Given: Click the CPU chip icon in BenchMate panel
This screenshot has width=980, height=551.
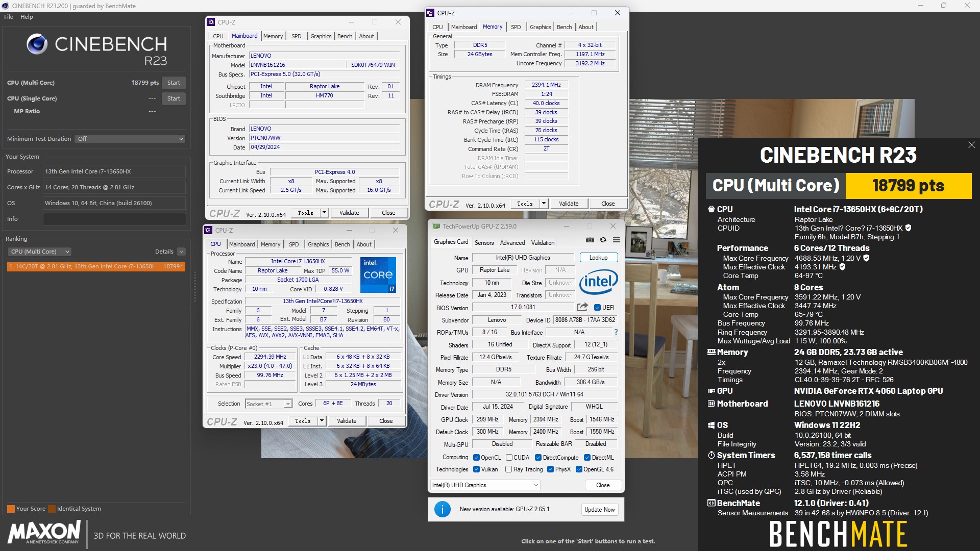Looking at the screenshot, I should click(711, 209).
